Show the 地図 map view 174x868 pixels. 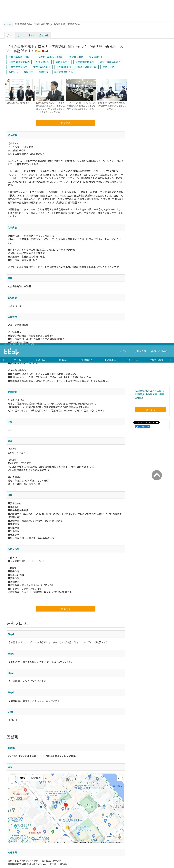23,778
